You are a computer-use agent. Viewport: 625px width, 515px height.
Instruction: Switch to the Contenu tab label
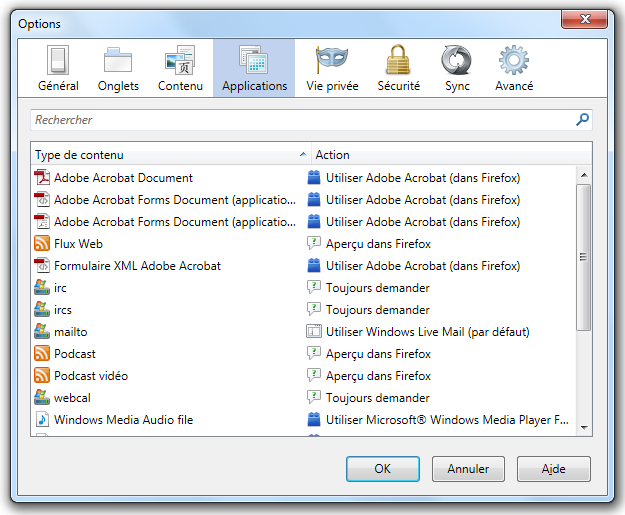point(180,86)
